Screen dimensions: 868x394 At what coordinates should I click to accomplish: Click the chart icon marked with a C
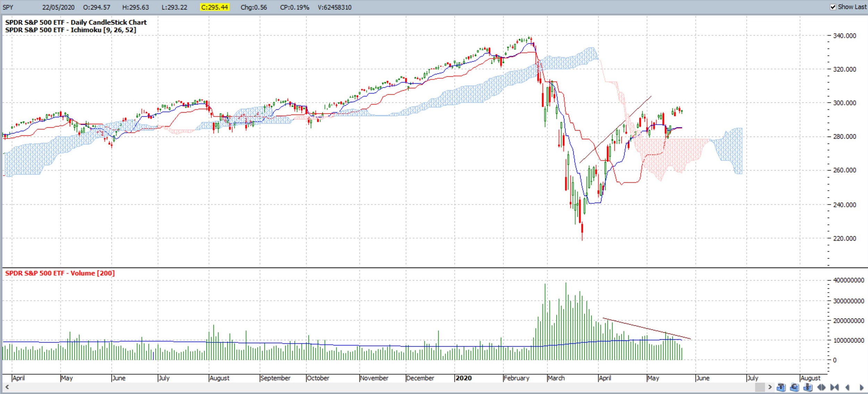click(794, 387)
